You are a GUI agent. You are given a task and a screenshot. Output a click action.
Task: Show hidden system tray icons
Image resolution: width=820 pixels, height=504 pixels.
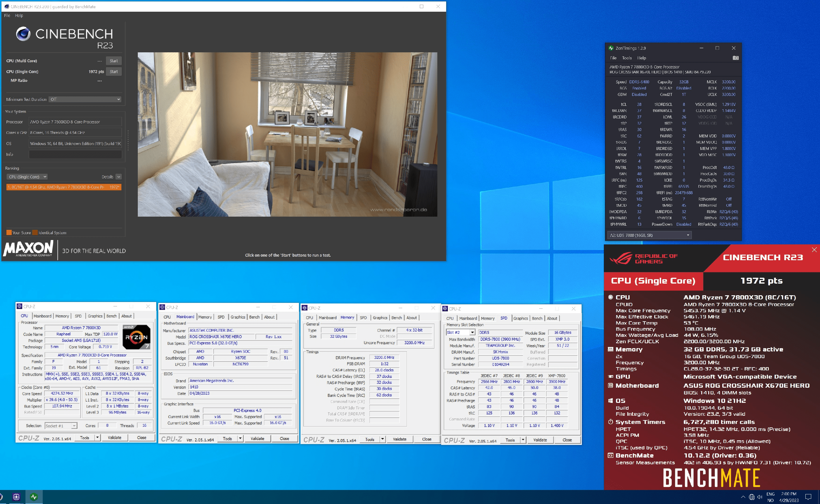743,497
